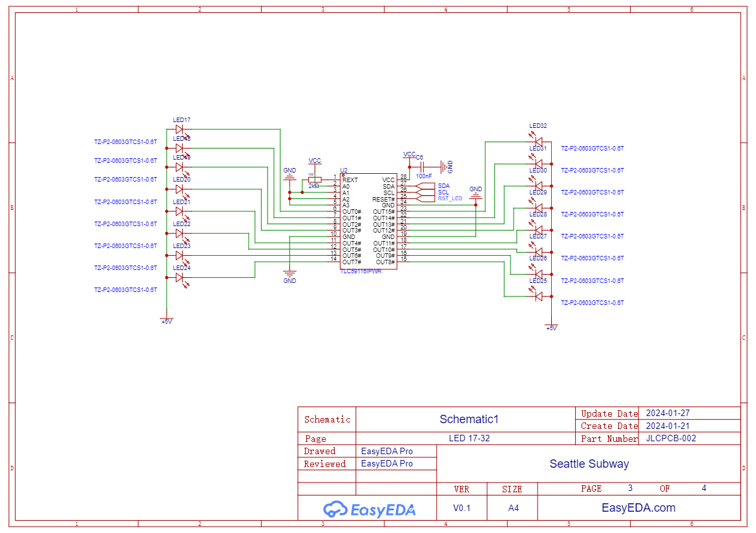This screenshot has height=533, width=756.
Task: Click the OUT15# pin label
Action: pos(384,211)
